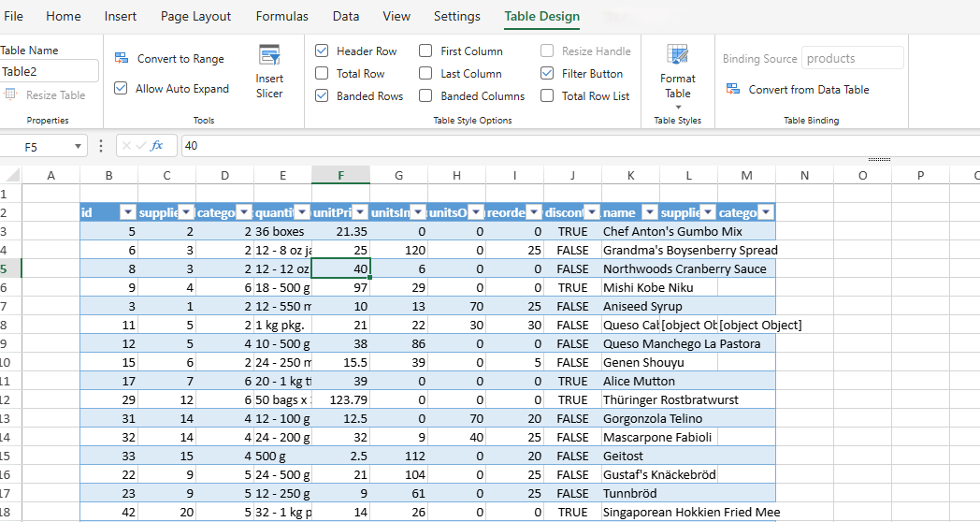This screenshot has width=980, height=522.
Task: Click in the formula bar showing 40
Action: tap(580, 146)
